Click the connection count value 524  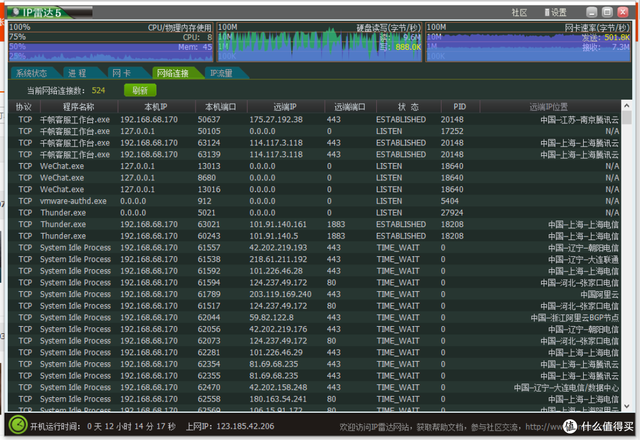(98, 90)
